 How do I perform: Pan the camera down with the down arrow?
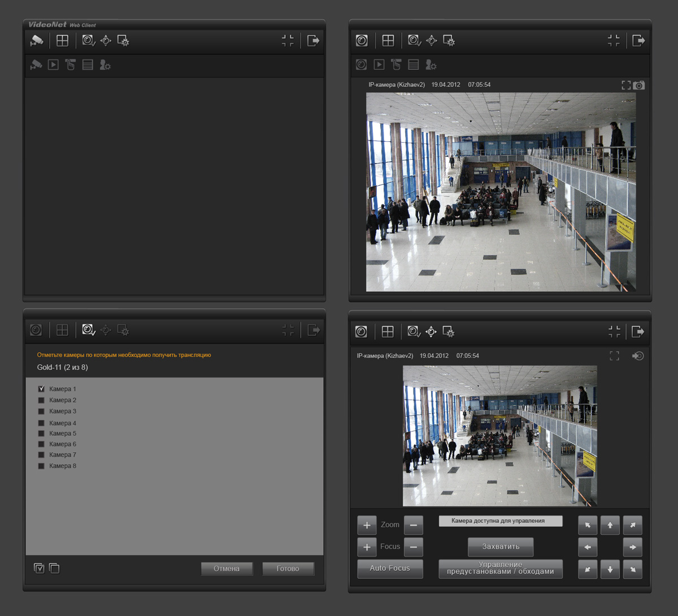610,569
